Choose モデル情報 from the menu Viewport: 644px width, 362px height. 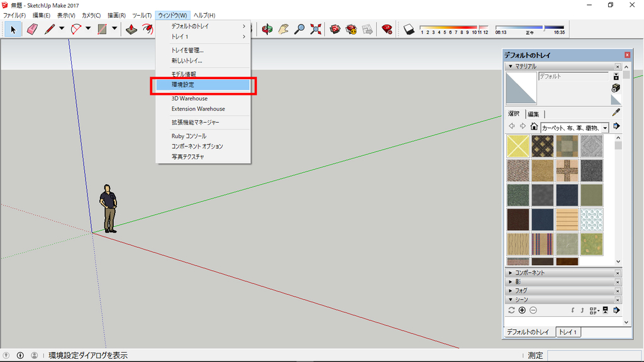203,74
